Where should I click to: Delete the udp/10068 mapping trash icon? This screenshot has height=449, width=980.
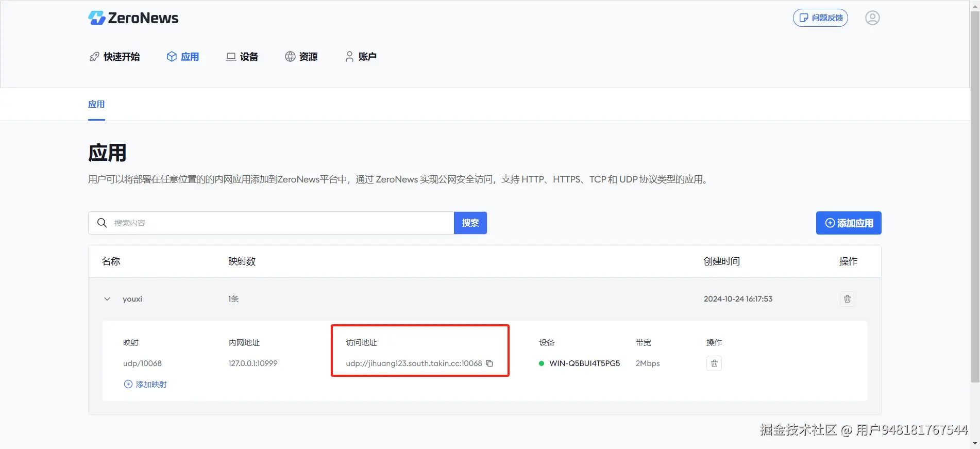click(x=714, y=363)
